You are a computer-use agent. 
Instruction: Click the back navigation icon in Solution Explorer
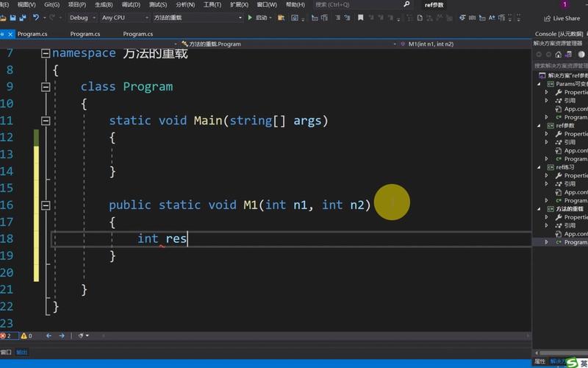coord(539,54)
